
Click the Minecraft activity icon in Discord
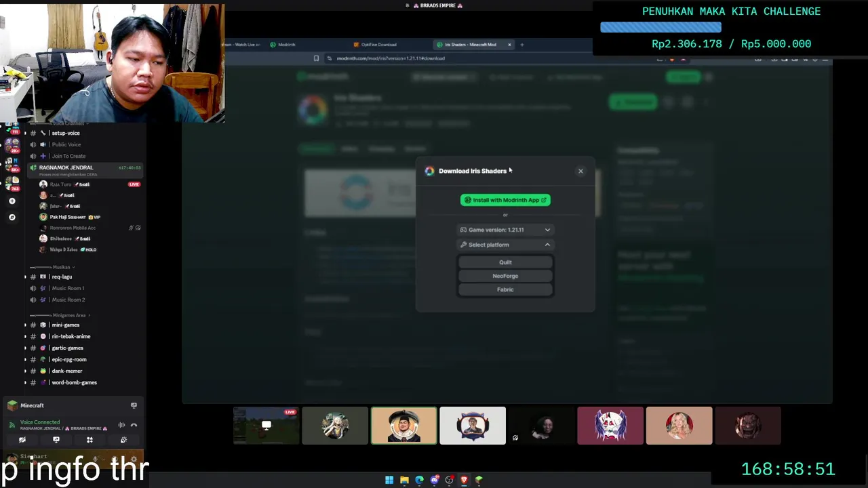pyautogui.click(x=12, y=405)
